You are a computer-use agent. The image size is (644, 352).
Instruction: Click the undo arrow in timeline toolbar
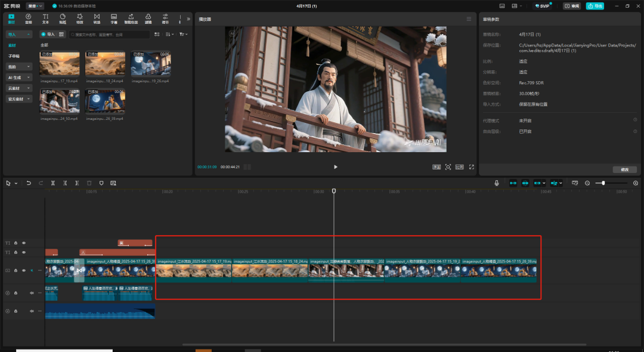(x=29, y=183)
